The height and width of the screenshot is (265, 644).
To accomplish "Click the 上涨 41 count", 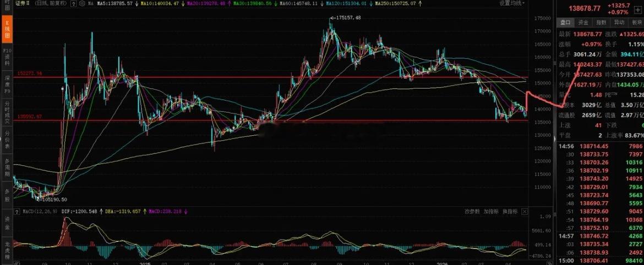I will pos(598,125).
